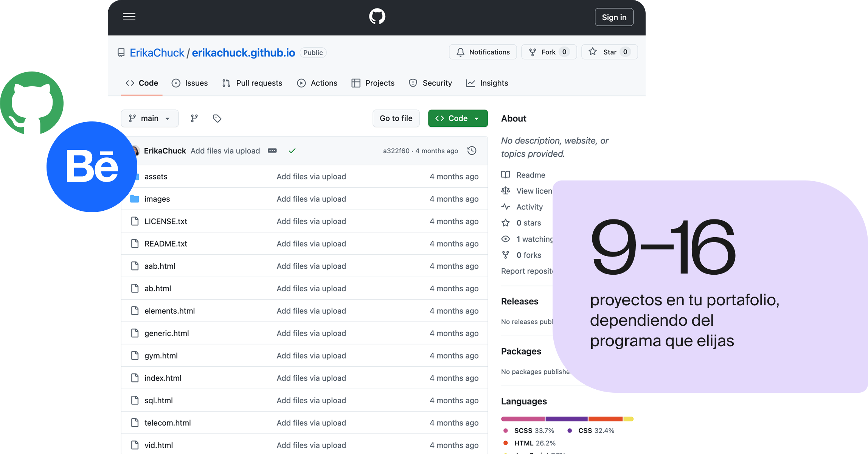Screen dimensions: 868x454
Task: Star this repository
Action: (609, 52)
